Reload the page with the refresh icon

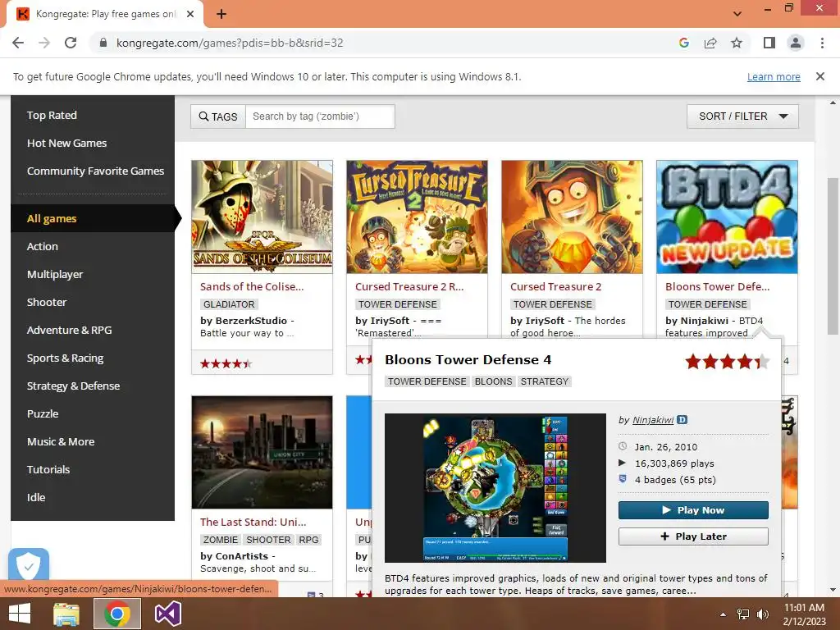point(71,43)
